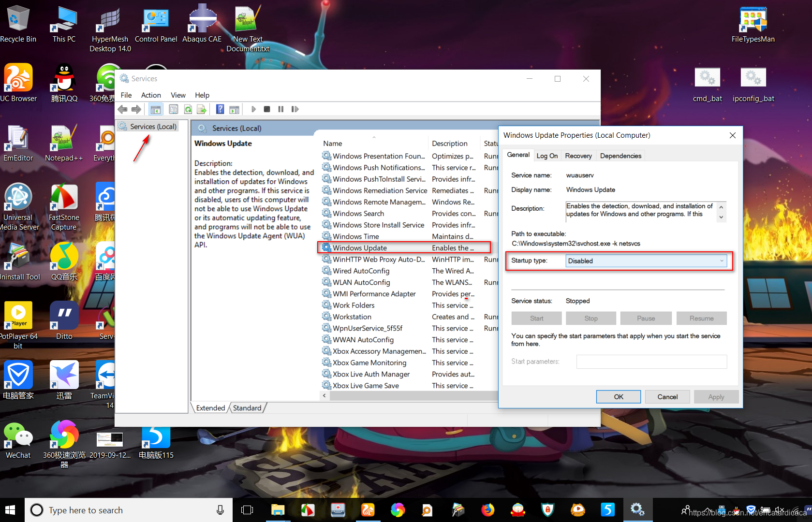Image resolution: width=812 pixels, height=522 pixels.
Task: Select the Wired AutoConfig service row
Action: point(410,271)
